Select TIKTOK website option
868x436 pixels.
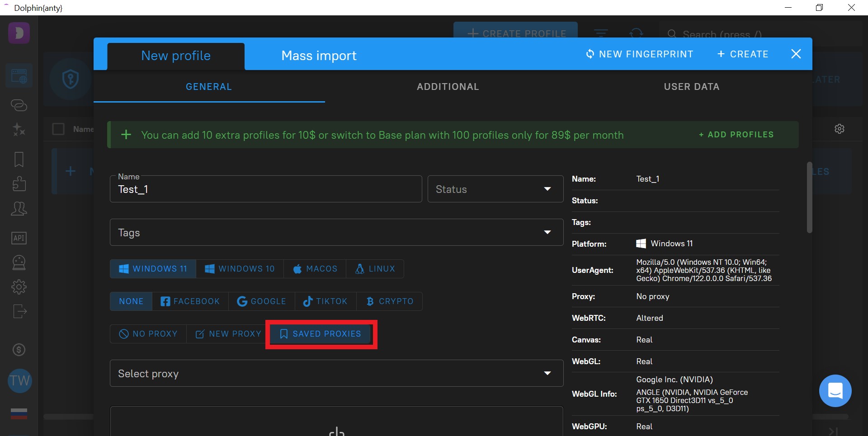tap(325, 301)
